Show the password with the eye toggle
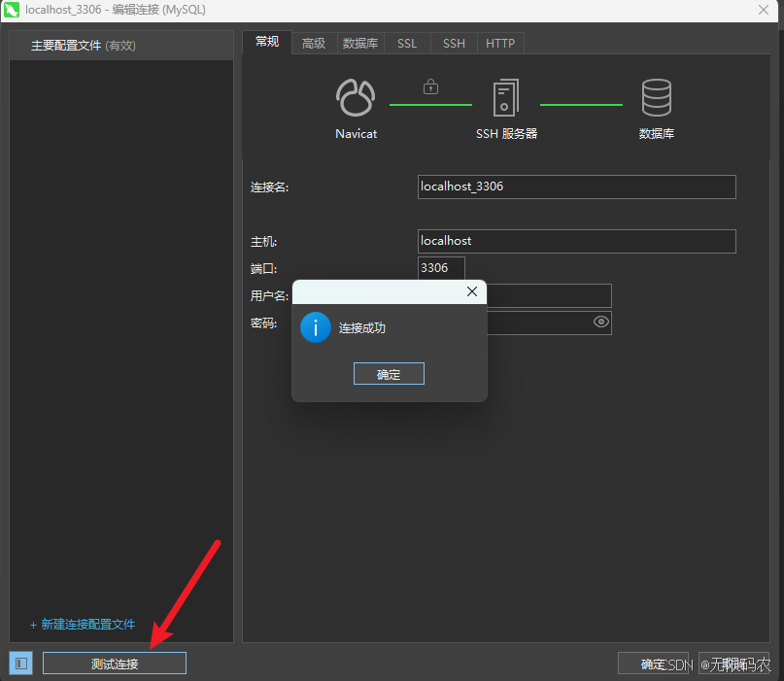 click(x=600, y=323)
